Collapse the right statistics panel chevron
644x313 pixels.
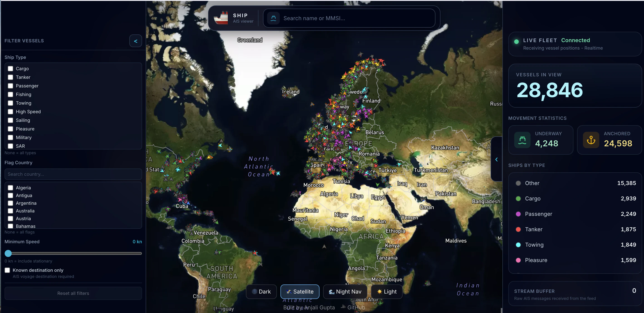tap(497, 159)
